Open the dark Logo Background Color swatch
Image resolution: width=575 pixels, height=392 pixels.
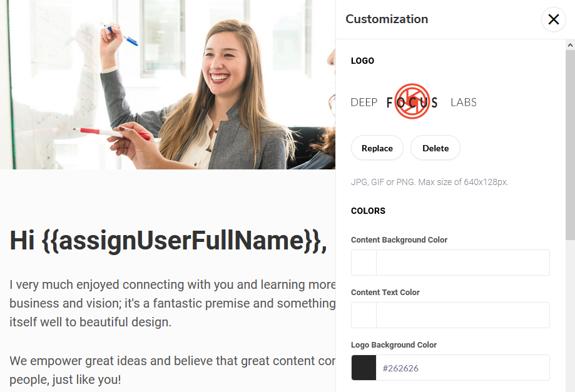coord(364,368)
